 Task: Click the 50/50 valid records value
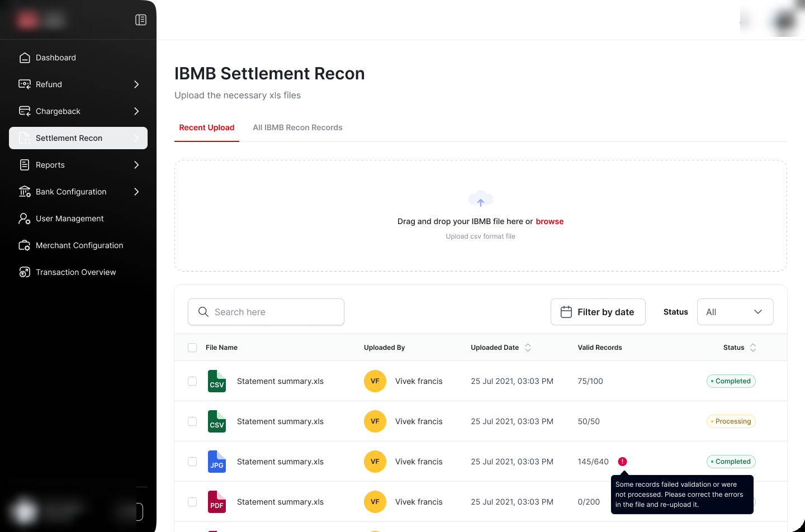tap(589, 421)
